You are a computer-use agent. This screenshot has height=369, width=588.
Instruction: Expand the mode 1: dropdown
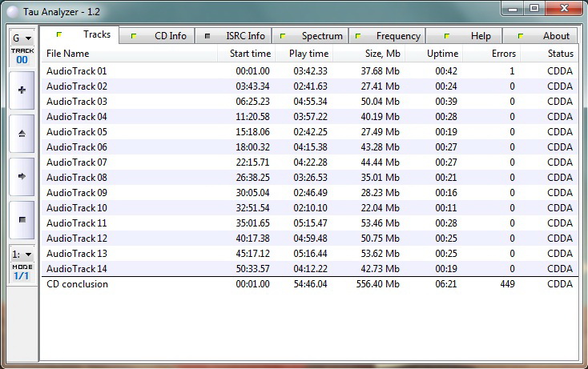click(x=22, y=254)
